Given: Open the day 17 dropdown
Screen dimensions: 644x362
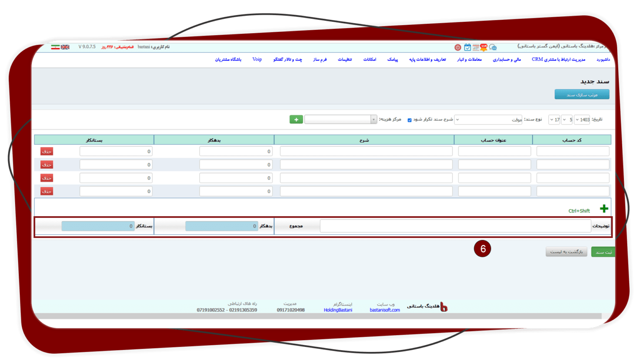Looking at the screenshot, I should (x=554, y=119).
